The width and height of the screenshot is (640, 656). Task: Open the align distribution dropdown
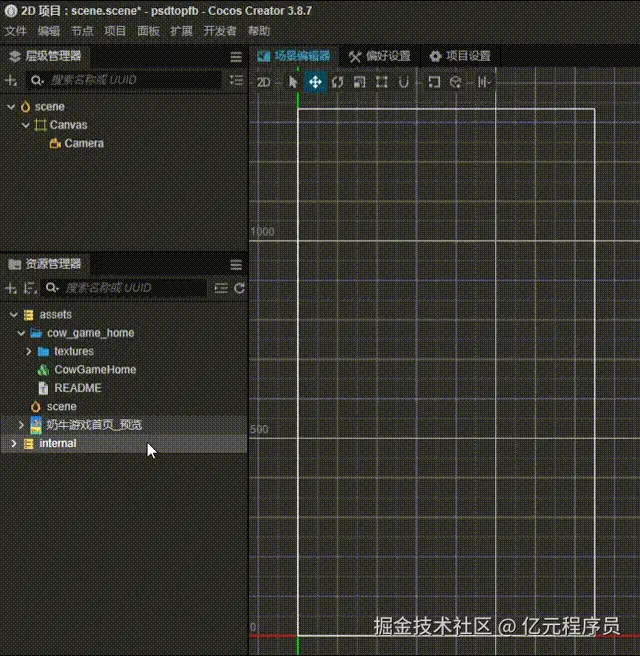484,82
